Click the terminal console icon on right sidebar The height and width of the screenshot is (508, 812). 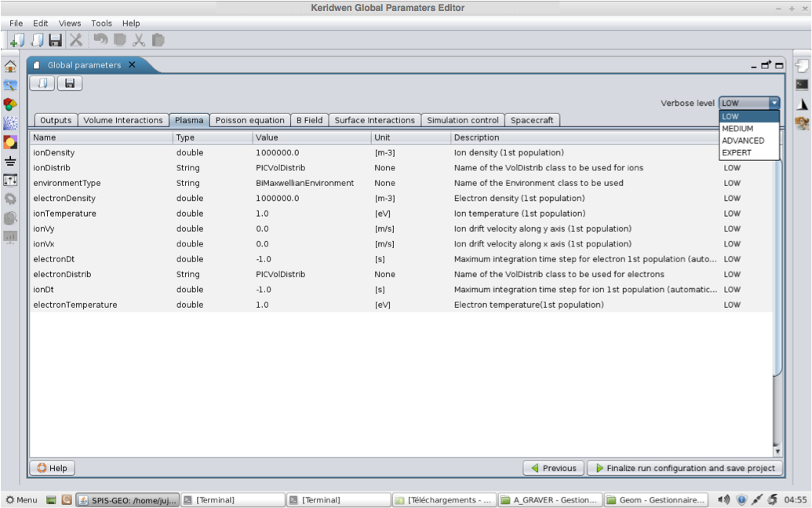point(801,85)
